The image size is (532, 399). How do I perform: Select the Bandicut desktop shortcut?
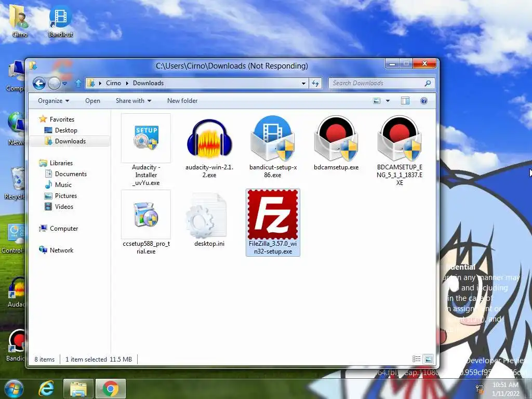click(60, 21)
